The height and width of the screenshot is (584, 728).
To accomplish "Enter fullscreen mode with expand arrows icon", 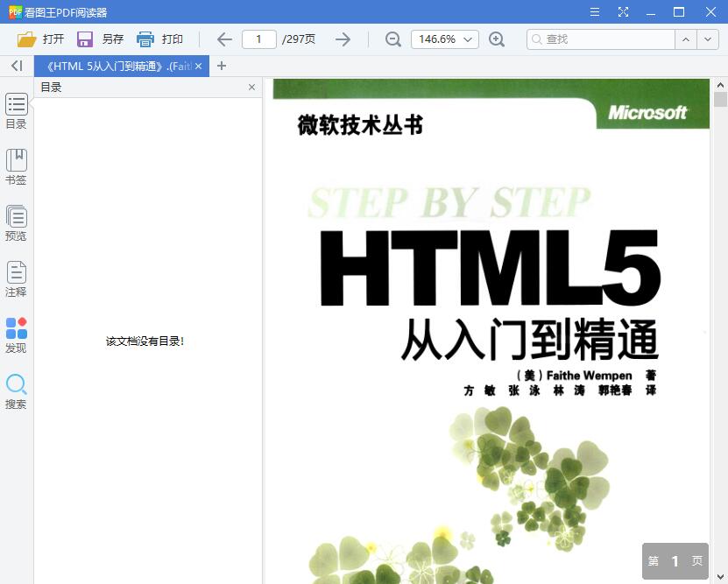I will (x=623, y=12).
